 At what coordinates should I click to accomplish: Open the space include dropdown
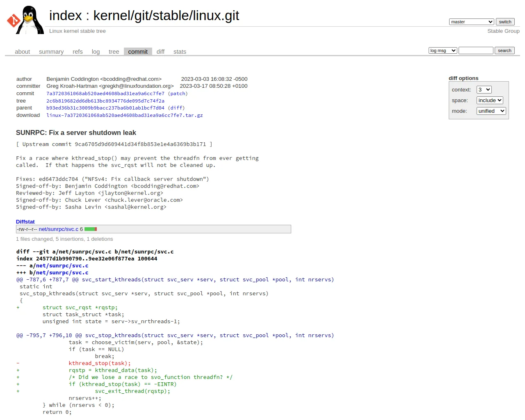click(490, 100)
